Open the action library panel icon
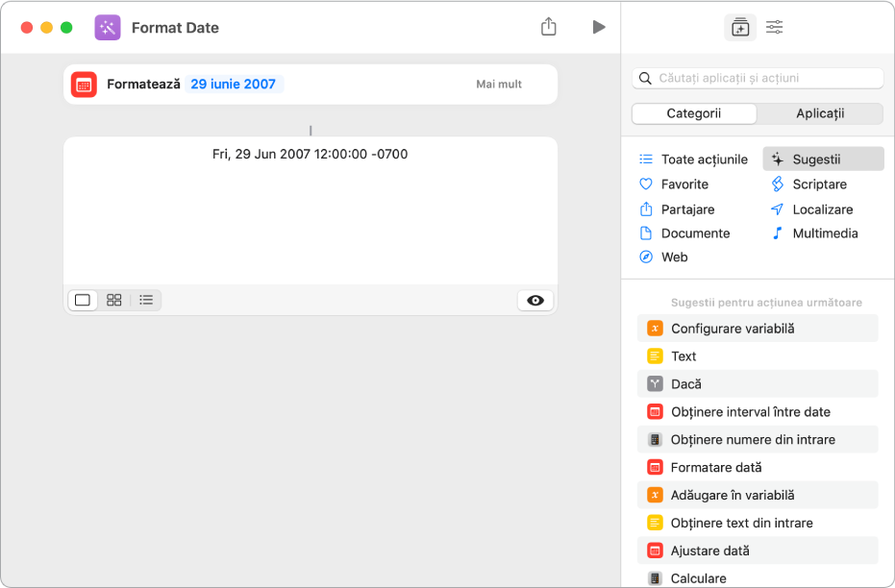The image size is (895, 588). (x=739, y=27)
